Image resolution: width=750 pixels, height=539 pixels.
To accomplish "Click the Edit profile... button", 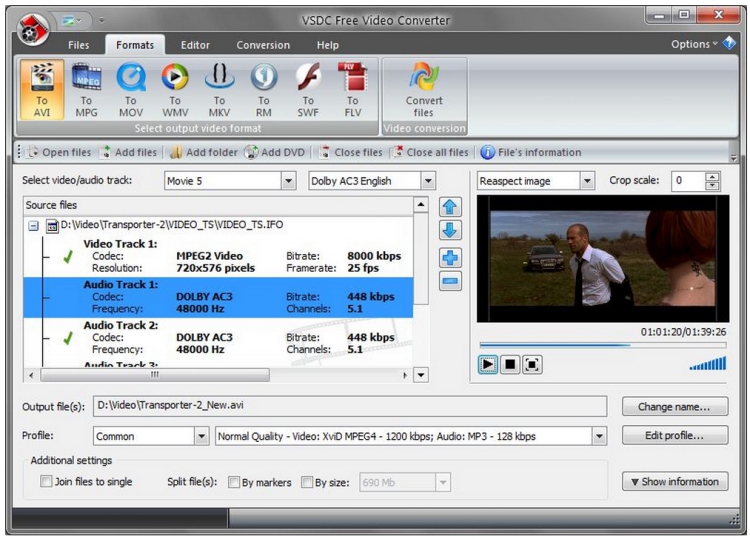I will [675, 435].
